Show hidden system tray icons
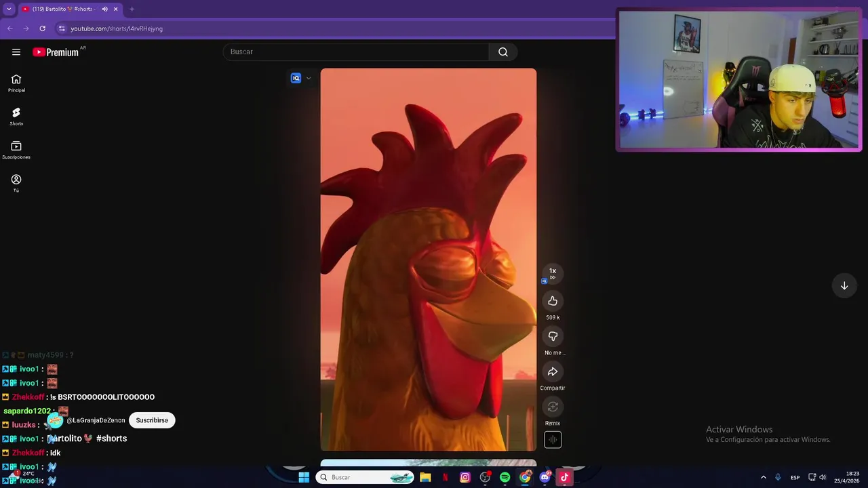This screenshot has height=488, width=868. [x=764, y=477]
